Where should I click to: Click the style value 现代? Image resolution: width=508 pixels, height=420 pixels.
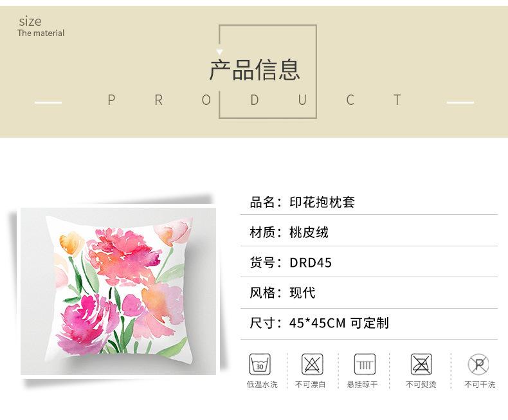point(302,293)
